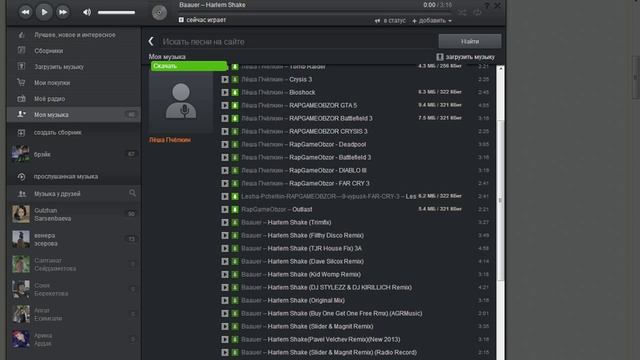The height and width of the screenshot is (360, 640).
Task: Play Harlem Shake (Trimfix)
Action: pyautogui.click(x=225, y=222)
